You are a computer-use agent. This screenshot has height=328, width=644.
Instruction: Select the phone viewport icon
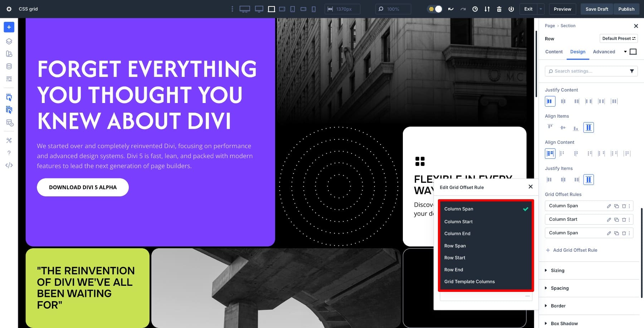coord(314,9)
